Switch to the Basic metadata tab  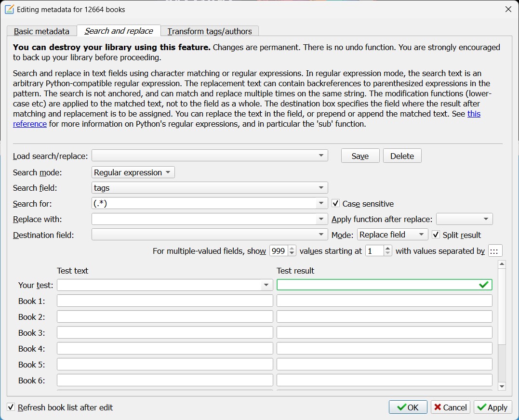point(41,31)
